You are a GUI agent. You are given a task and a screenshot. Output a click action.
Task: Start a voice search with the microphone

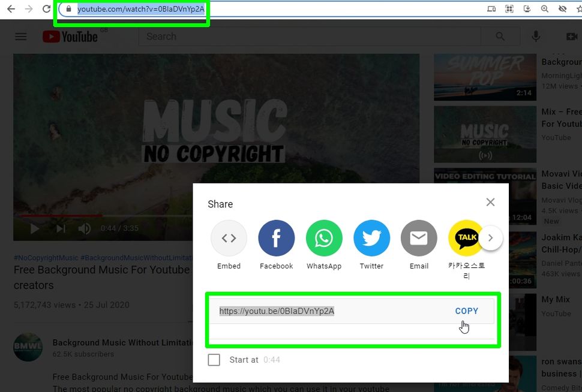[536, 36]
